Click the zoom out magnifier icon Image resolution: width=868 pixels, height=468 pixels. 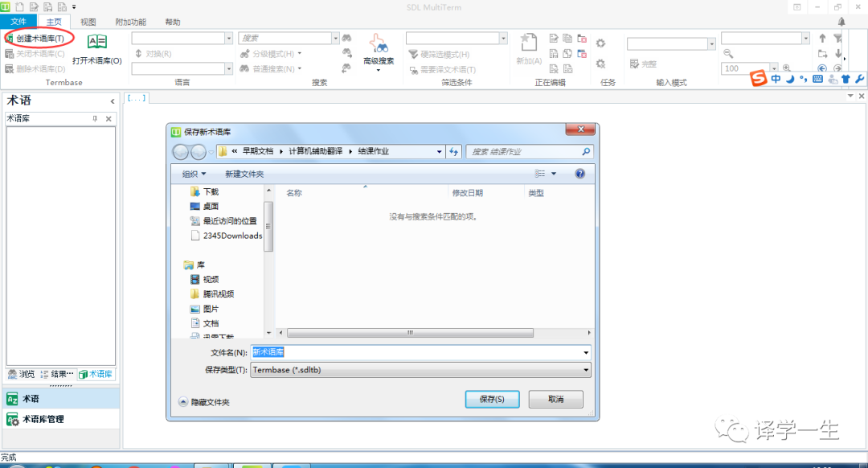coord(728,54)
